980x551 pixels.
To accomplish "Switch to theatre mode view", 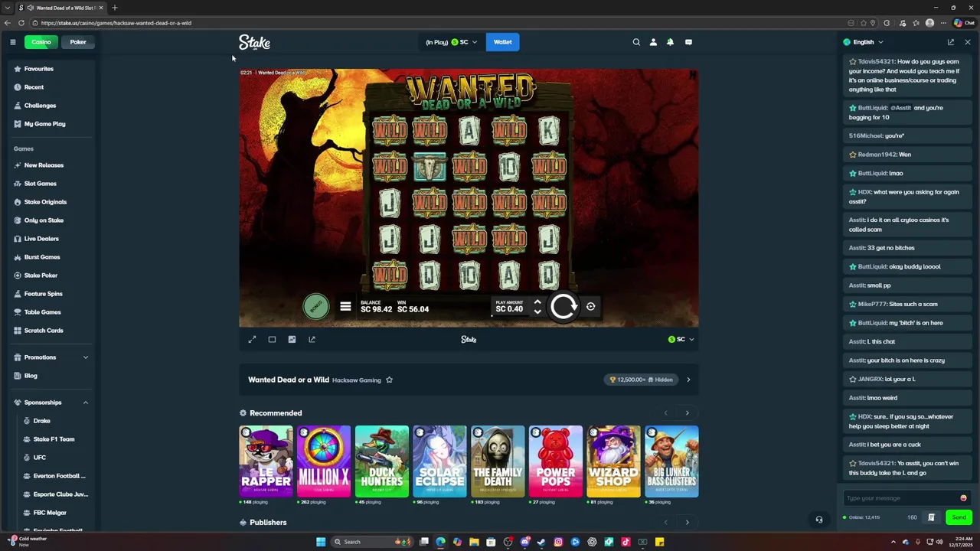I will [x=272, y=339].
